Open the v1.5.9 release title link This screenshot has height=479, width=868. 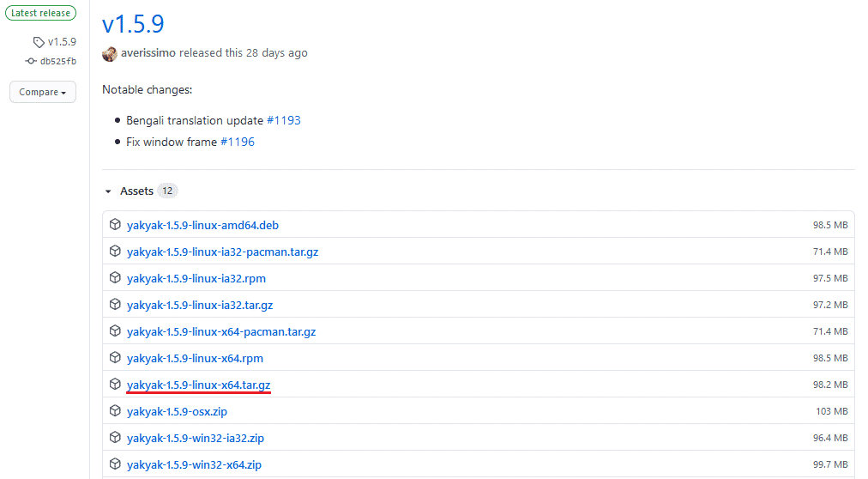(x=133, y=24)
